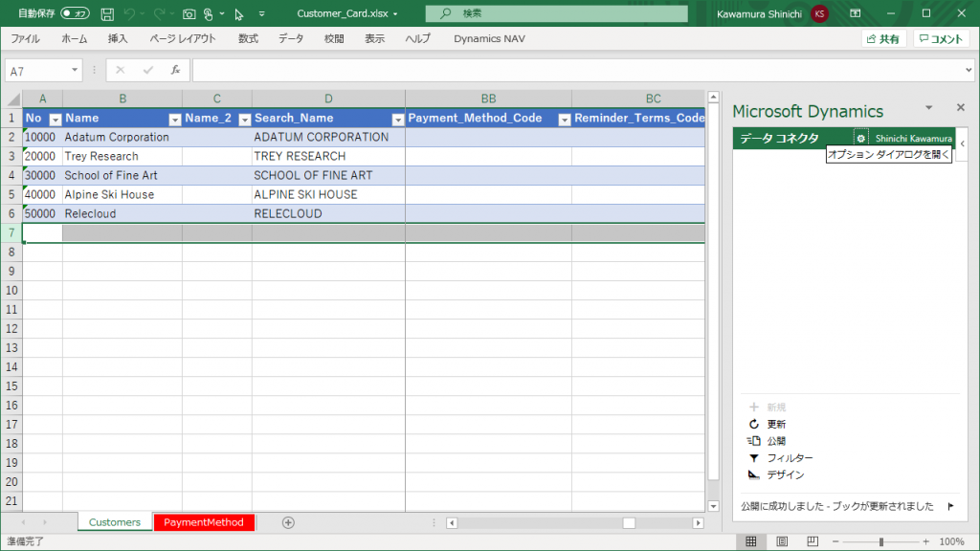The height and width of the screenshot is (551, 980).
Task: Open the ribbon display options icon
Action: coord(856,13)
